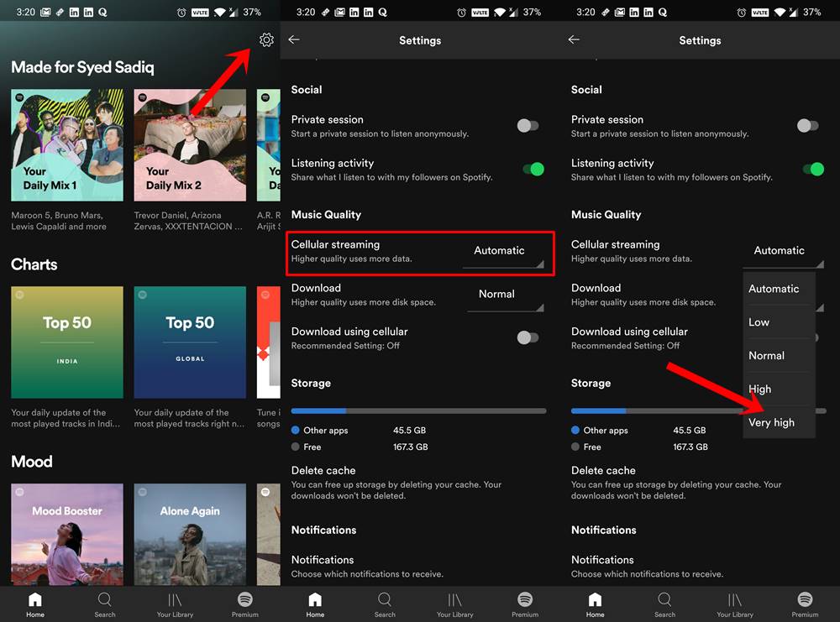
Task: Open Top 50 India chart
Action: [67, 342]
